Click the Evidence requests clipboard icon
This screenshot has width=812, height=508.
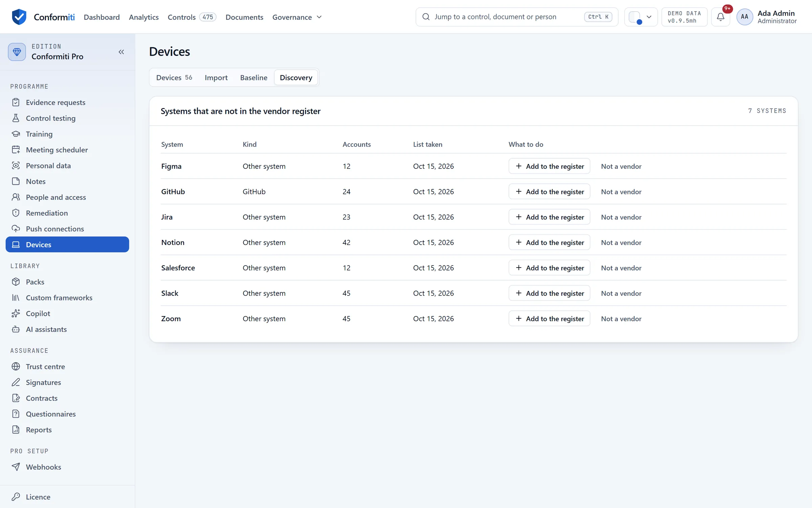pyautogui.click(x=16, y=102)
